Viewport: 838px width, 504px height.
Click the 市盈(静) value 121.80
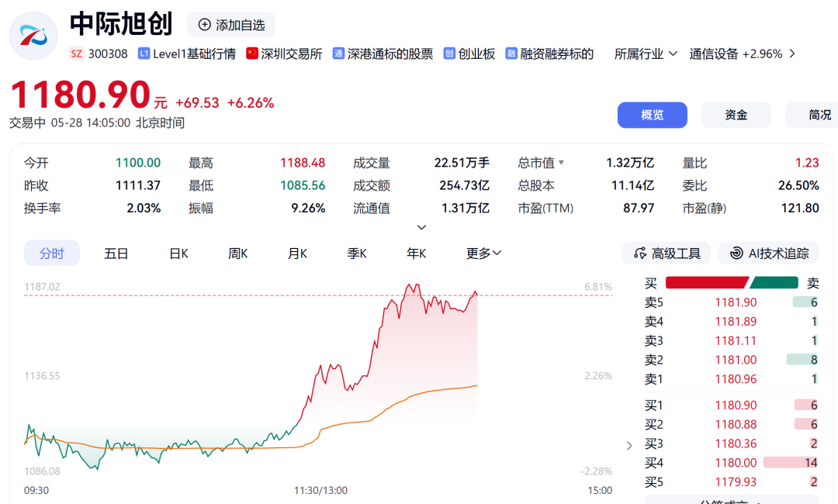click(800, 208)
